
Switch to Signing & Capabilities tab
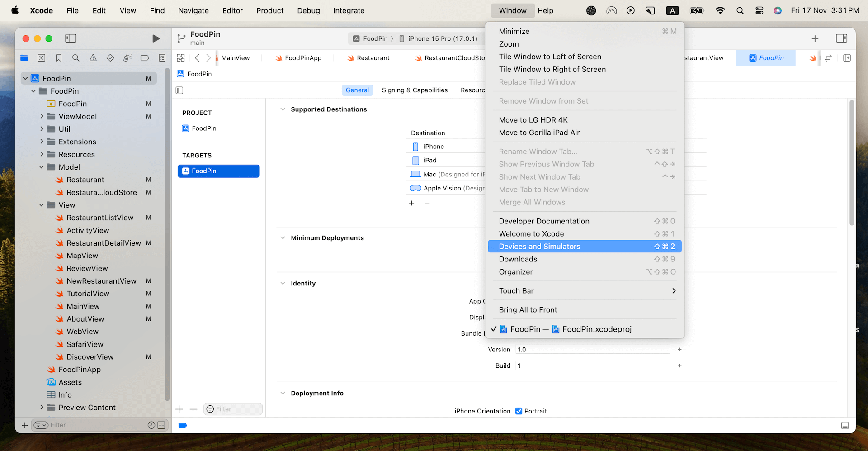click(x=414, y=90)
